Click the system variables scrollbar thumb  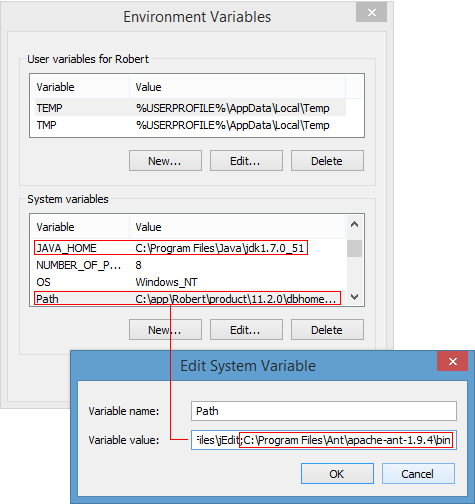click(354, 248)
